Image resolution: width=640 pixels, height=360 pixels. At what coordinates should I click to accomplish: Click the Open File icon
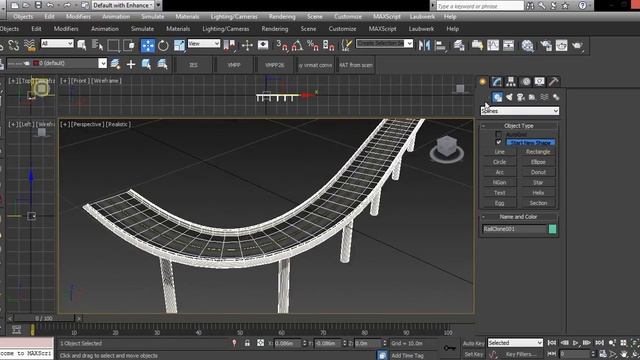(26, 5)
